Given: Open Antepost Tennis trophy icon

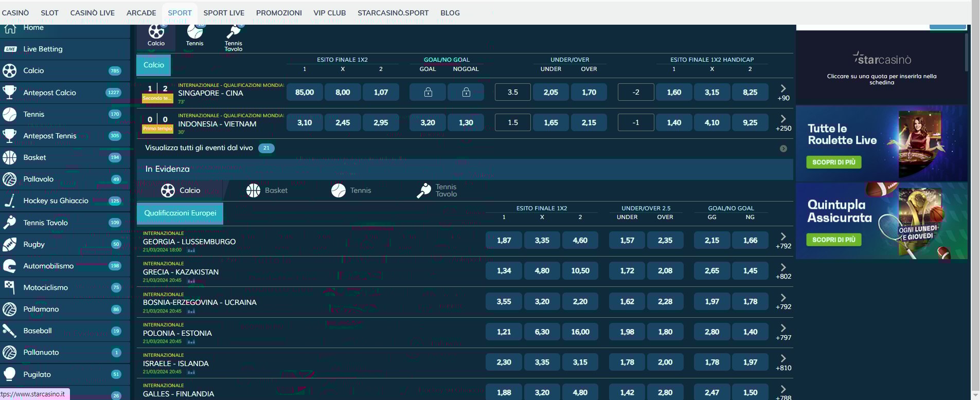Looking at the screenshot, I should [10, 136].
